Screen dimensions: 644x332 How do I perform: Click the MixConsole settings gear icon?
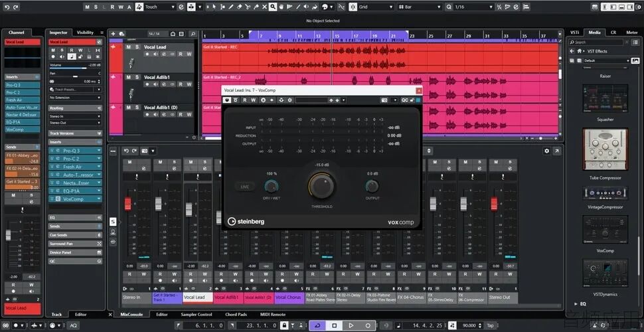tap(546, 151)
